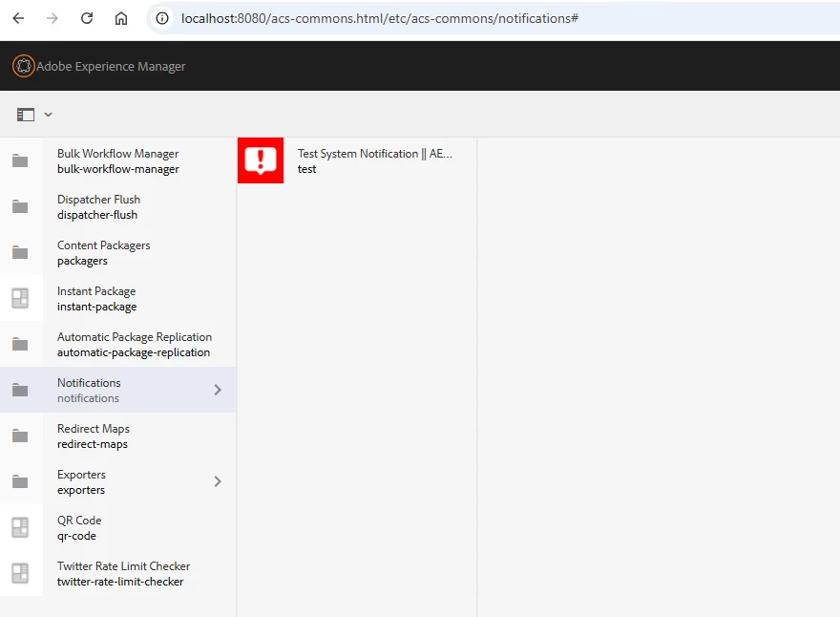Select the Content Packagers folder icon
Screen dimensions: 840x617
(20, 252)
